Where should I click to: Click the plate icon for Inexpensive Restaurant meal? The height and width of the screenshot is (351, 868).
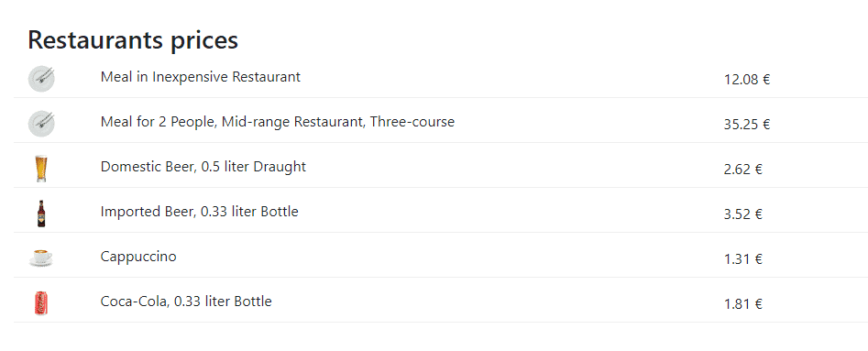(x=41, y=79)
